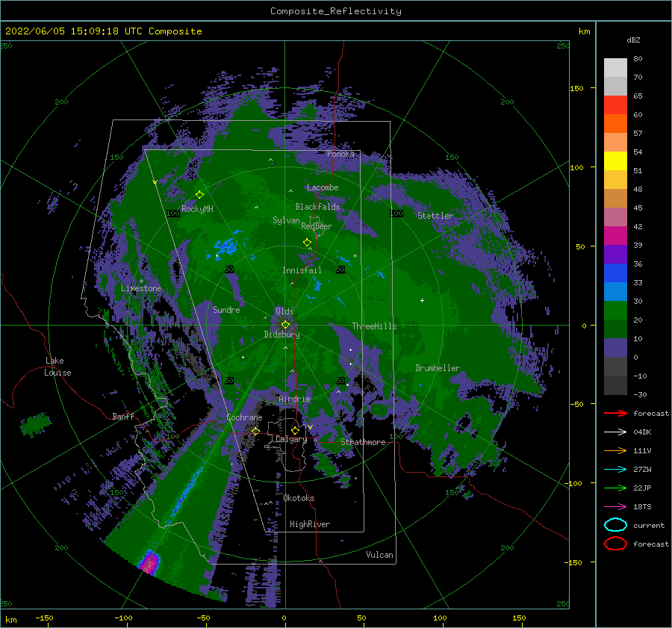Click the 39 dBZ purple color swatch
The width and height of the screenshot is (672, 628).
615,254
